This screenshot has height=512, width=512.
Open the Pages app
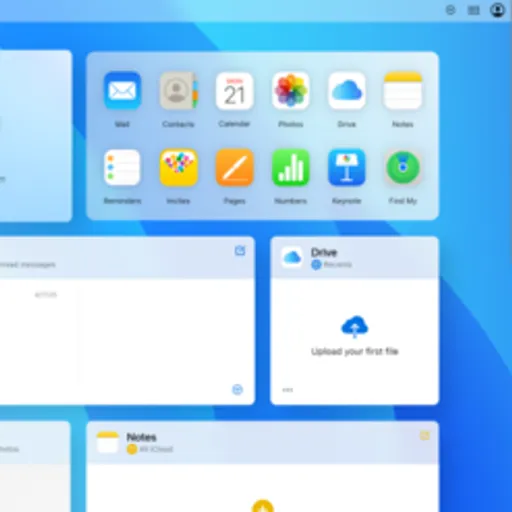(x=234, y=167)
